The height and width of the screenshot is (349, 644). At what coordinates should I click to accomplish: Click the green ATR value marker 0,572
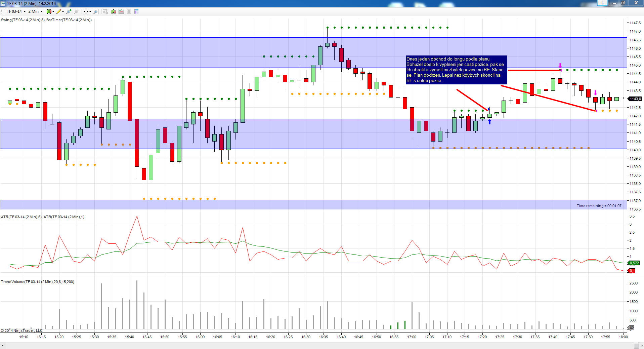click(634, 263)
